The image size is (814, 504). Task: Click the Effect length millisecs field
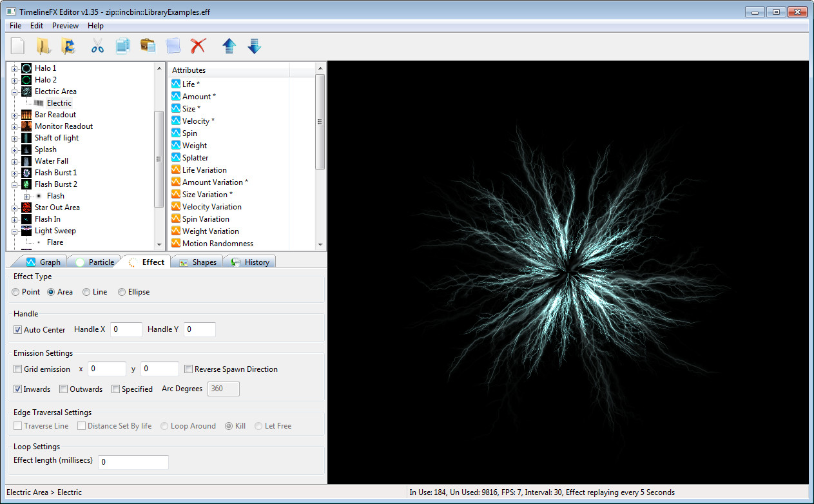(x=133, y=462)
